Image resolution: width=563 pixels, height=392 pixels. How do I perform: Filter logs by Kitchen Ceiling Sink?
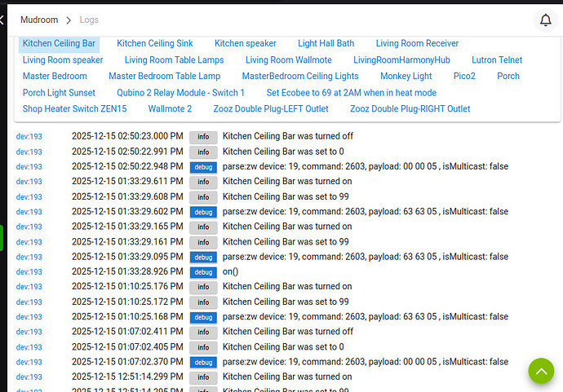pos(155,43)
